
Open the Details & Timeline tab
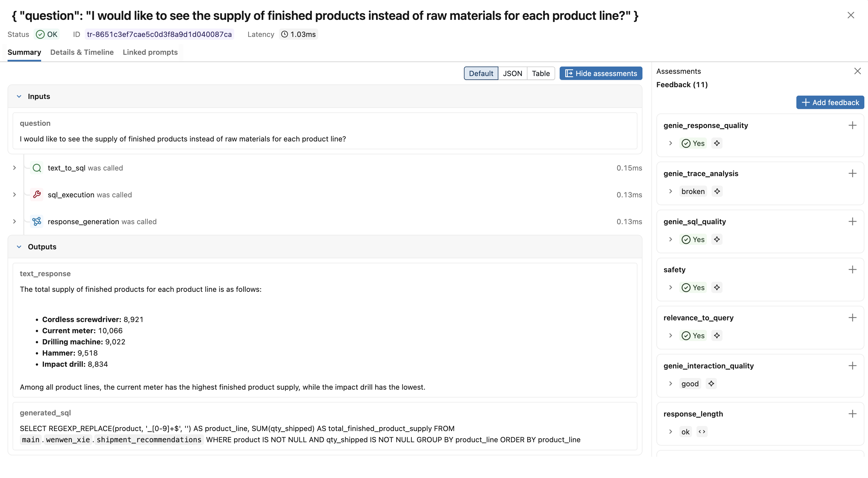click(82, 52)
